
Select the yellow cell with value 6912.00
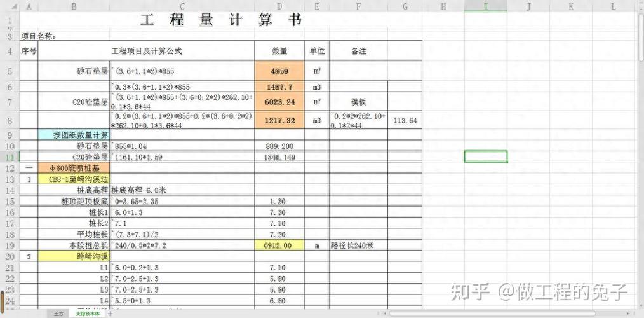pos(279,245)
